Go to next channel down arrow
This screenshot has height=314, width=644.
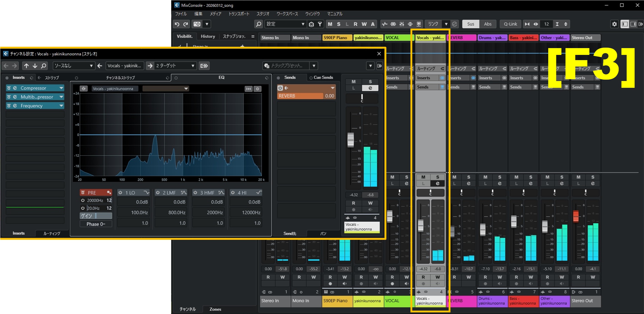point(35,66)
